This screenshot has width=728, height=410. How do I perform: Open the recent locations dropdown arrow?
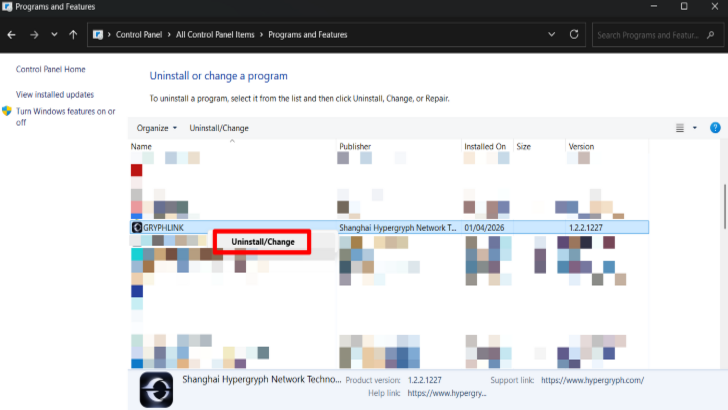[54, 35]
